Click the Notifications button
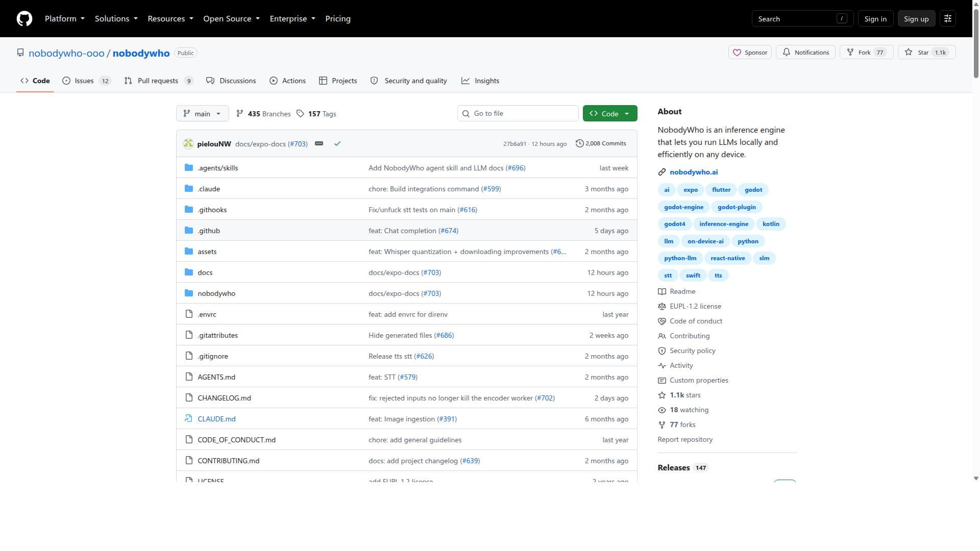Image resolution: width=980 pixels, height=551 pixels. click(x=806, y=53)
